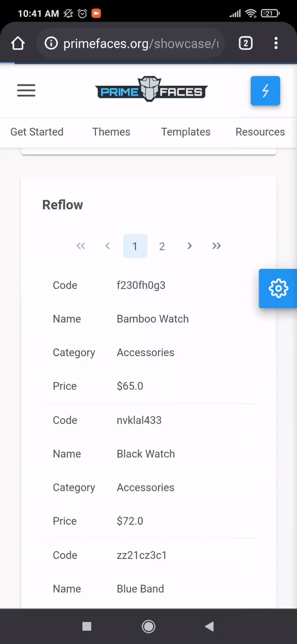Open the browser tab switcher
This screenshot has height=644, width=297.
click(246, 44)
